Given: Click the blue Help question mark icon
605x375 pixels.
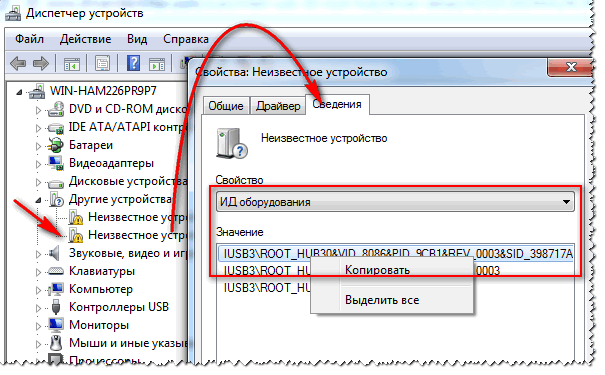Looking at the screenshot, I should coord(133,63).
